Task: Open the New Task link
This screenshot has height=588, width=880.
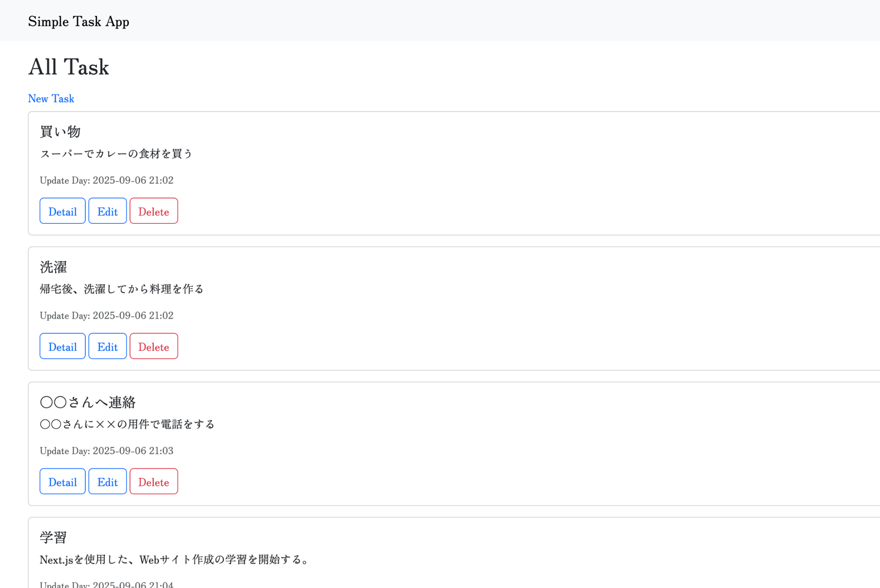Action: pyautogui.click(x=51, y=98)
